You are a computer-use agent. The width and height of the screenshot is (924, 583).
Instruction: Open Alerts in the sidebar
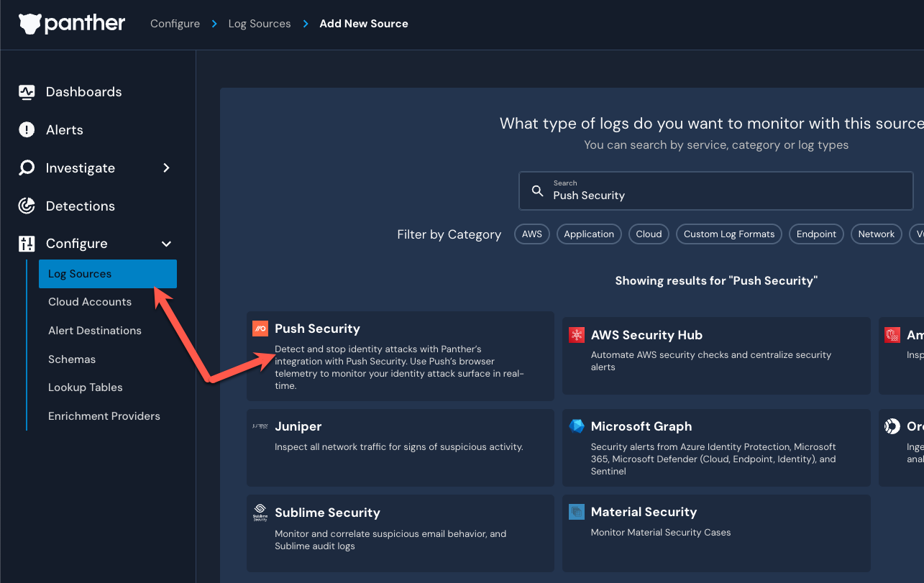tap(65, 130)
